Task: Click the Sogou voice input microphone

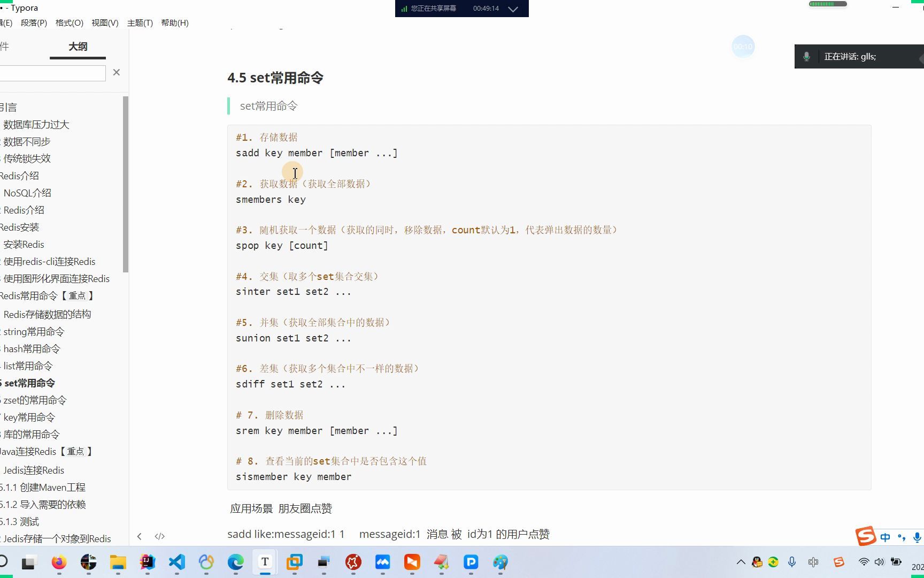Action: point(918,537)
